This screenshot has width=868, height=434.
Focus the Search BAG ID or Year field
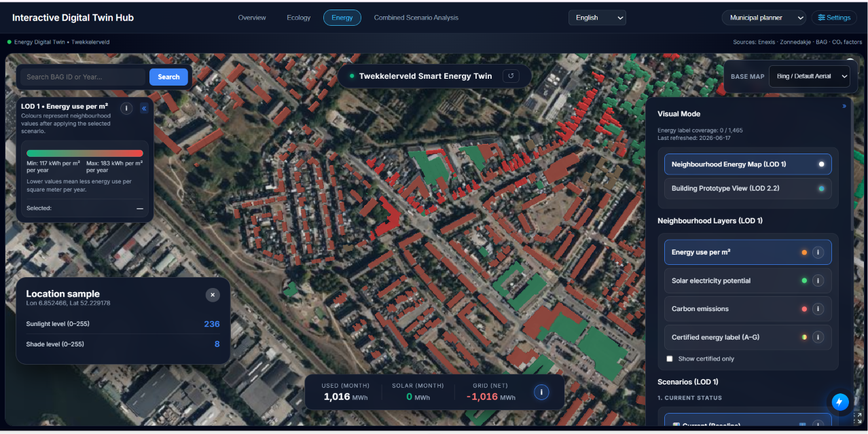click(x=82, y=77)
